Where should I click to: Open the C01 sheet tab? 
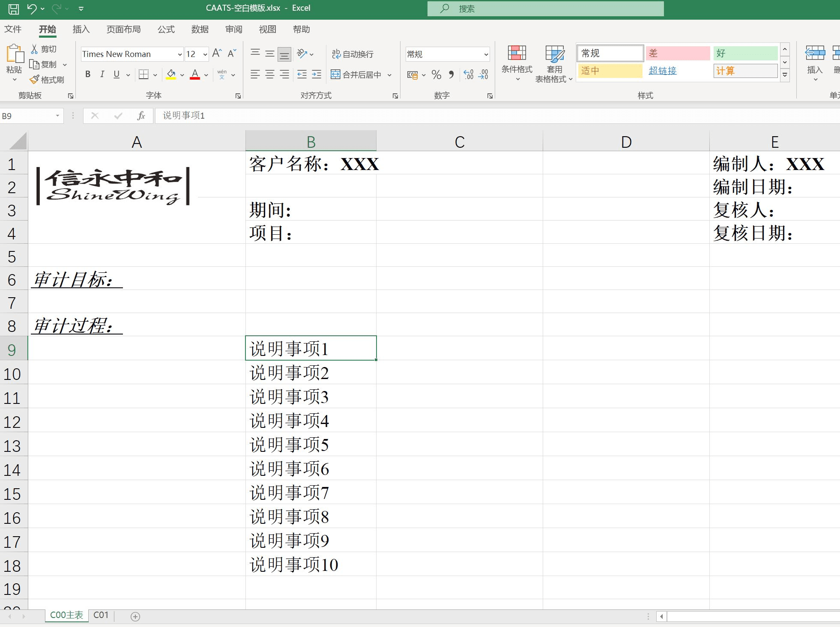click(101, 615)
